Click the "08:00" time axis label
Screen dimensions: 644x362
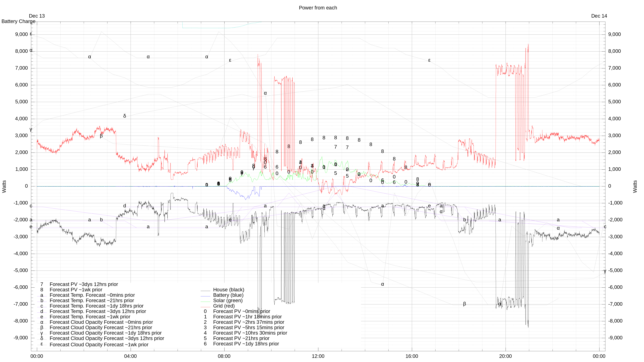point(224,356)
